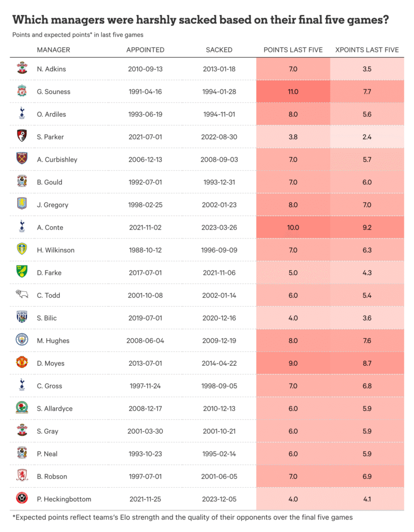Click the Derby ram logo by C. Todd

tap(21, 295)
